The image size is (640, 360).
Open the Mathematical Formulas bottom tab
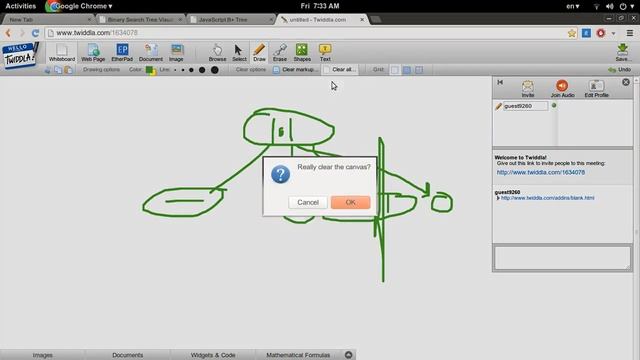pos(298,355)
